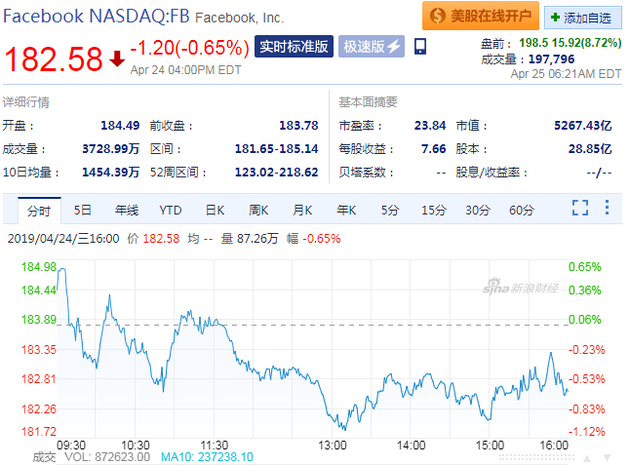Click pre-market volume 197,796

point(551,59)
